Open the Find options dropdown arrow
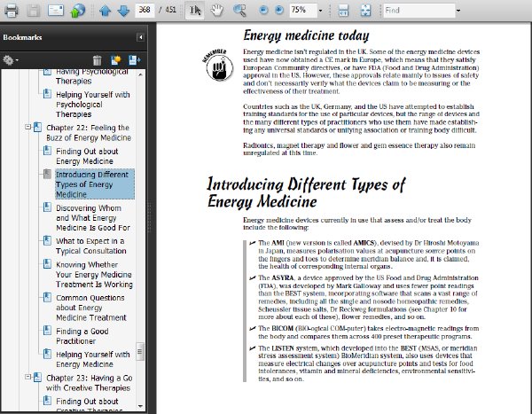The image size is (532, 414). [x=458, y=11]
